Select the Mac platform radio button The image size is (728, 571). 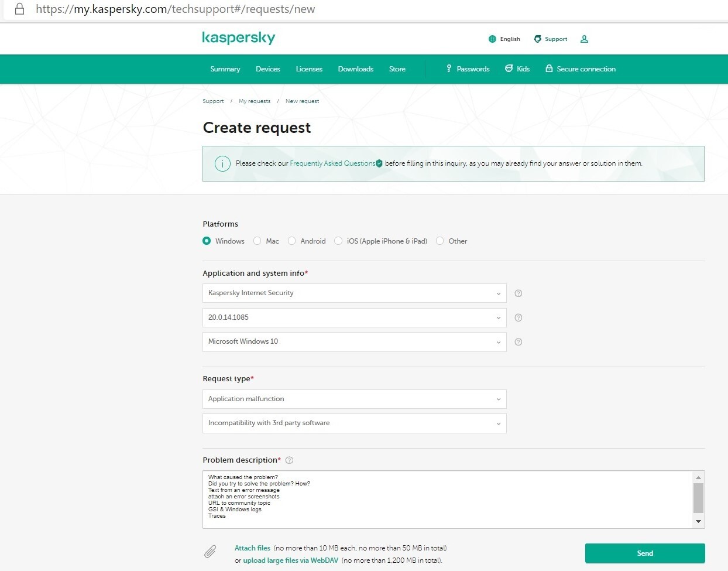point(257,241)
